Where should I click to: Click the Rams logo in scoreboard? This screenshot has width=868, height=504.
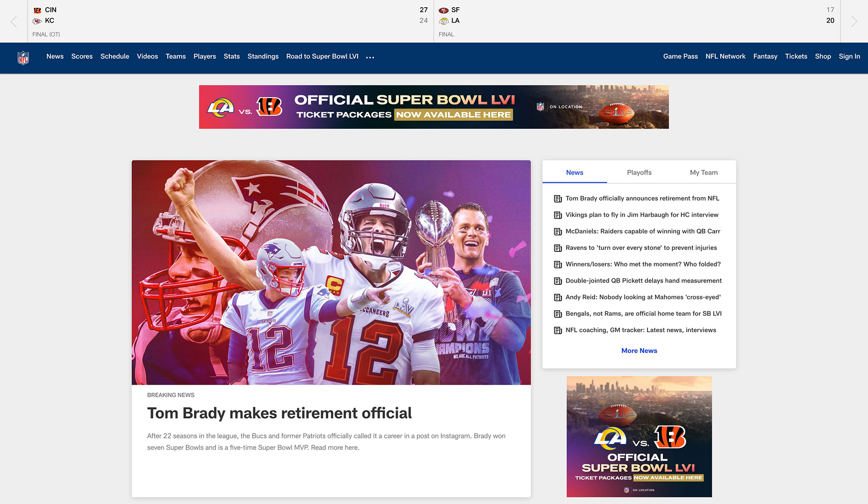click(443, 21)
